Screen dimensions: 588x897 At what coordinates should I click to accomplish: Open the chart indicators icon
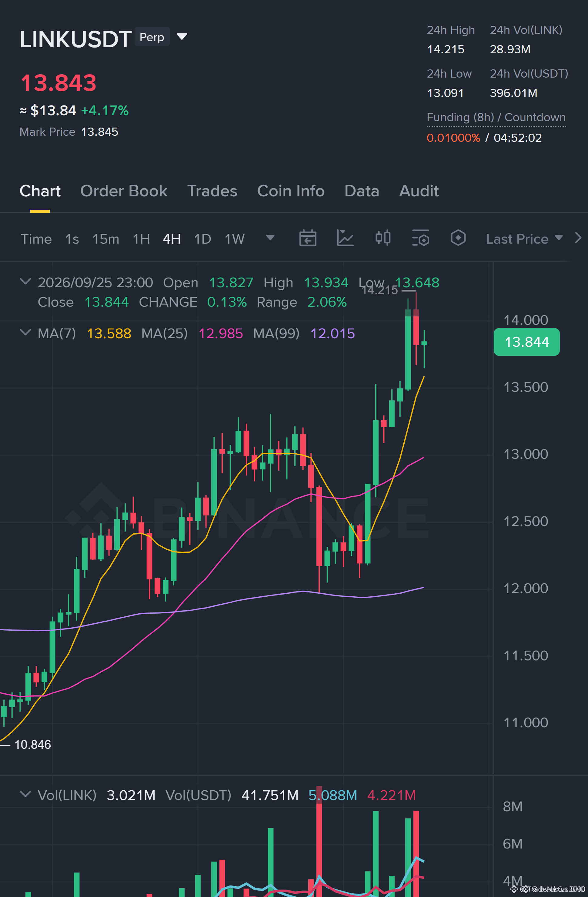(x=345, y=238)
